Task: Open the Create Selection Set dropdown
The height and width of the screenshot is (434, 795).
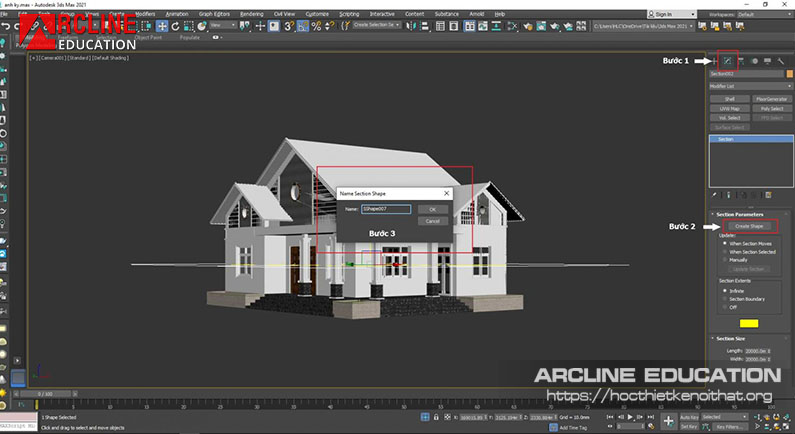Action: 377,25
